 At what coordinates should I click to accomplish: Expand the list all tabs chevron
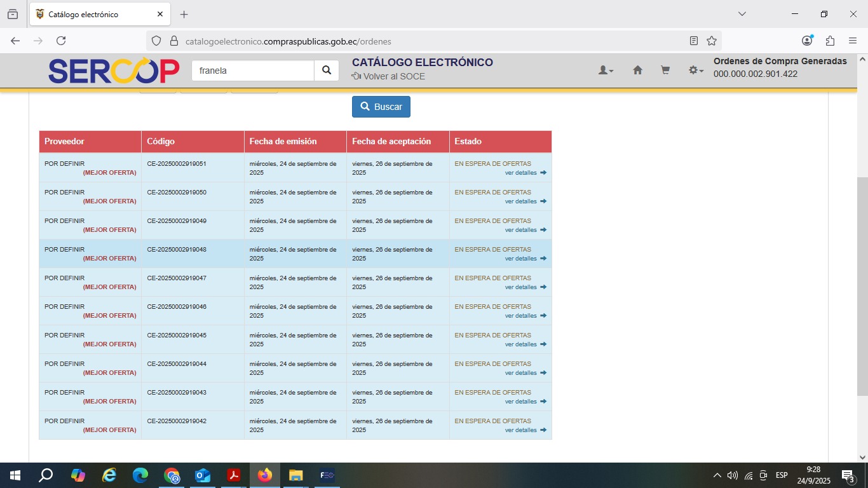coord(742,14)
